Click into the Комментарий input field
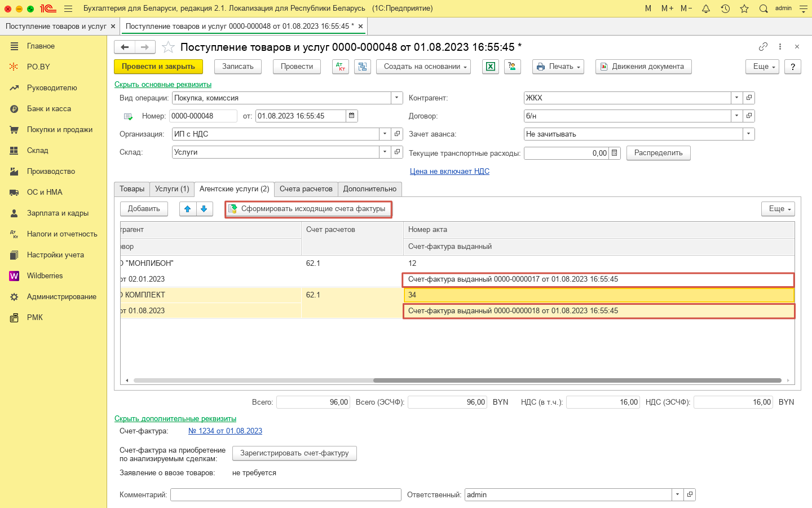The height and width of the screenshot is (508, 812). coord(285,494)
